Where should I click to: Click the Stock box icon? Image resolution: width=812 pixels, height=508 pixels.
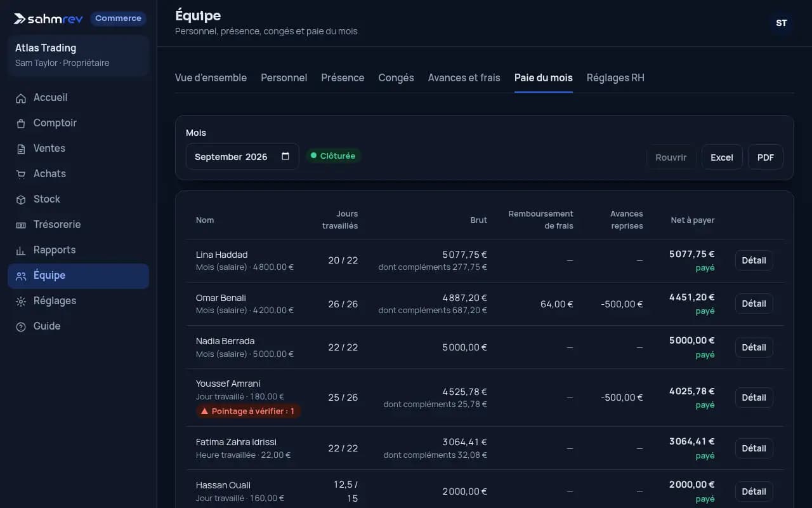click(x=21, y=199)
